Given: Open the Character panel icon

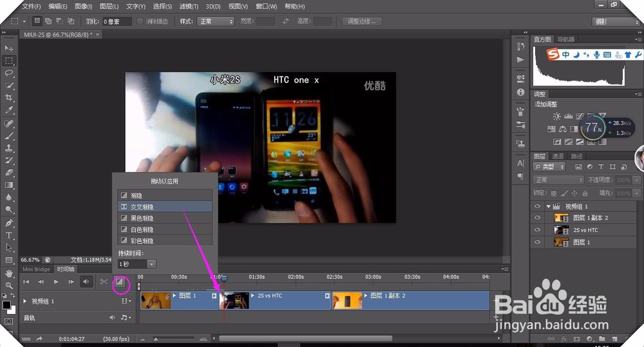Looking at the screenshot, I should (521, 163).
